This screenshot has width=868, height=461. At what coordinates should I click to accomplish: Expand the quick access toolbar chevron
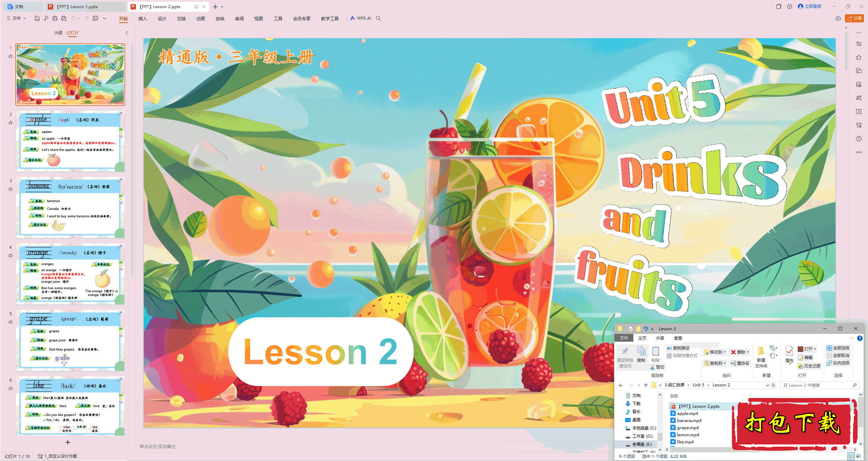(x=104, y=18)
